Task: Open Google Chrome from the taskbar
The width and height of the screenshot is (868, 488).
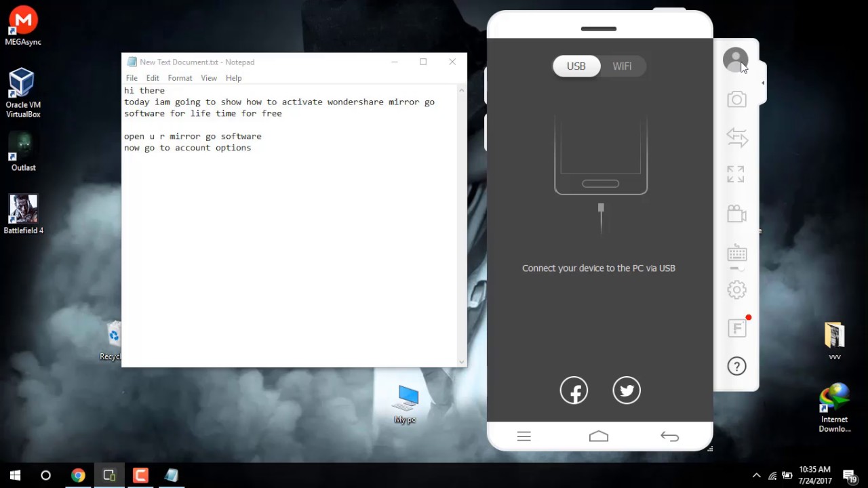Action: (78, 475)
